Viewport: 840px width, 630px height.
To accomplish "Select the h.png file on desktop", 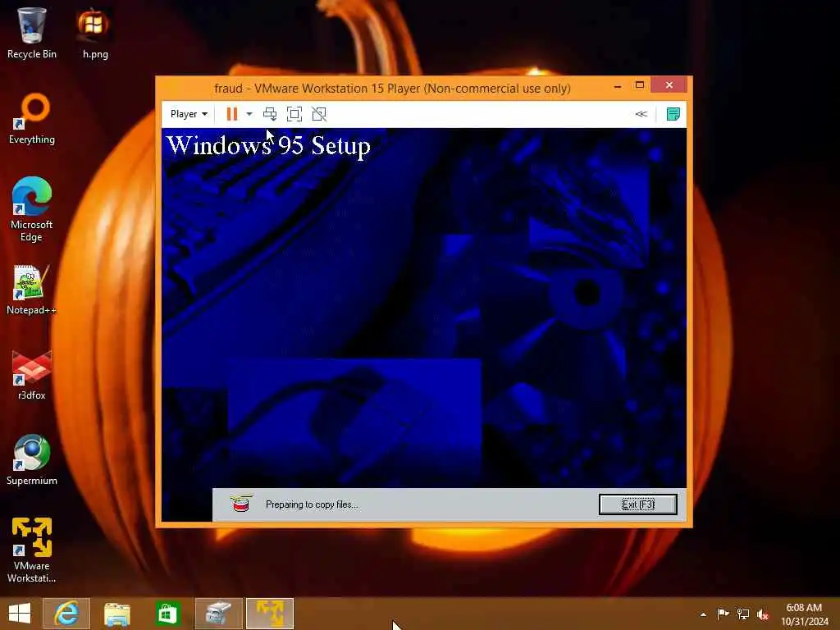I will tap(95, 33).
